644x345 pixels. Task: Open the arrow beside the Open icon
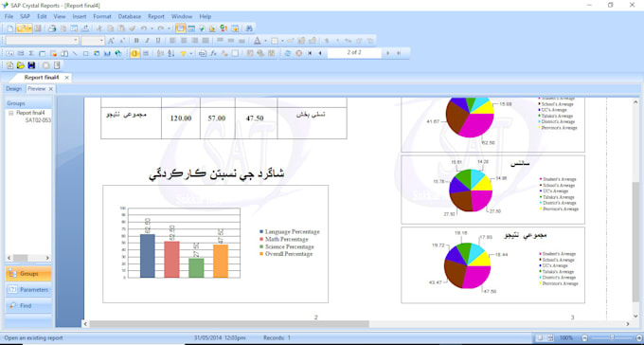(x=28, y=28)
